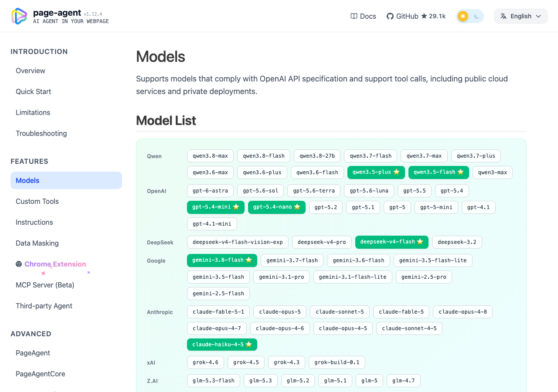
Task: Select the gpt-5.6-terra model chip
Action: (x=314, y=191)
